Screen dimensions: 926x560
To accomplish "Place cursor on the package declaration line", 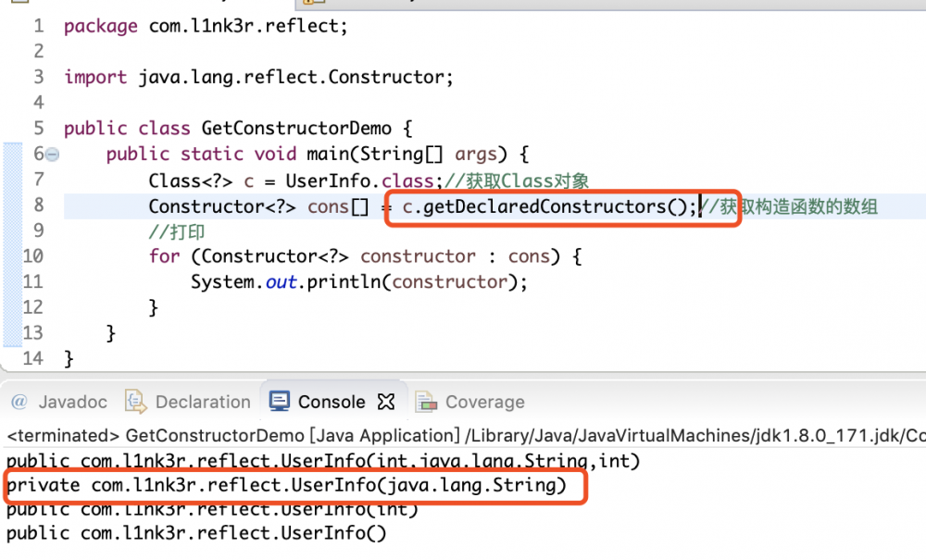I will [204, 26].
